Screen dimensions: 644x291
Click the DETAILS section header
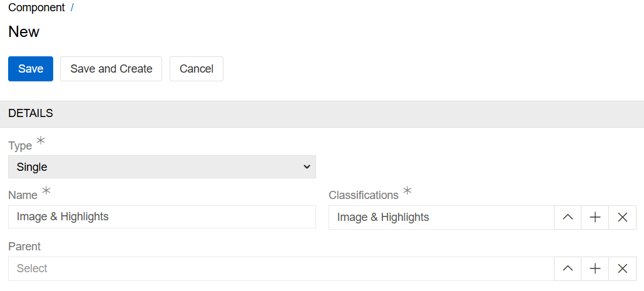click(x=31, y=114)
